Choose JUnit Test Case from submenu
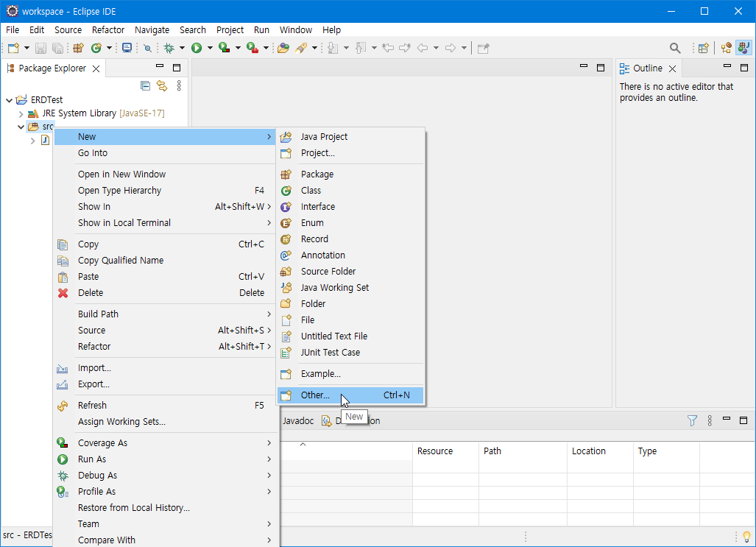The height and width of the screenshot is (547, 756). (x=351, y=352)
